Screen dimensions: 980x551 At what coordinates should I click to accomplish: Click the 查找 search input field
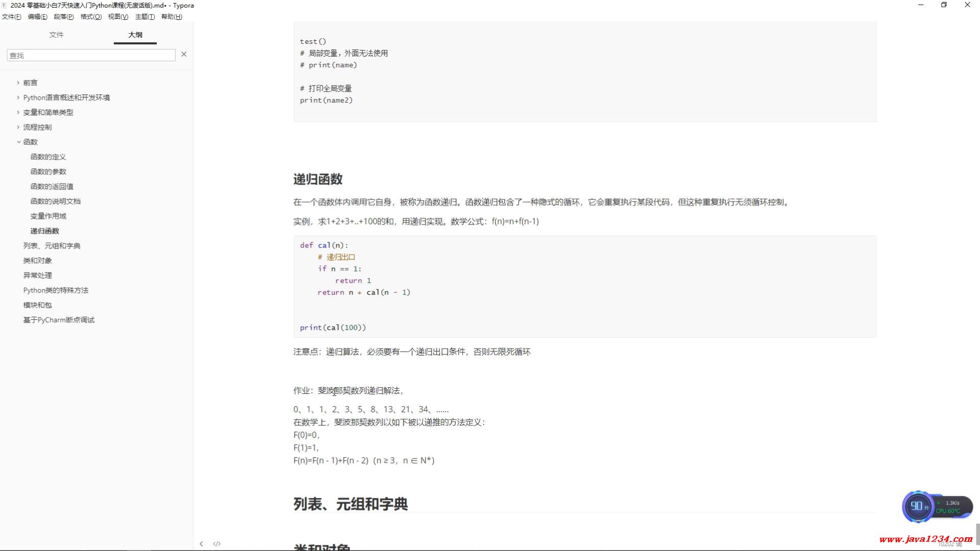(91, 55)
